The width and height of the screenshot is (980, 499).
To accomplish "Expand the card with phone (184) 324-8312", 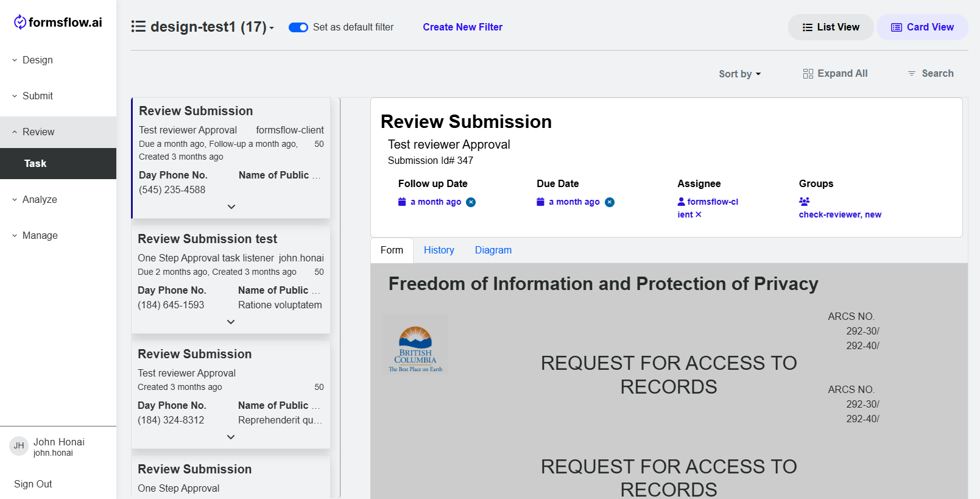I will (x=231, y=437).
